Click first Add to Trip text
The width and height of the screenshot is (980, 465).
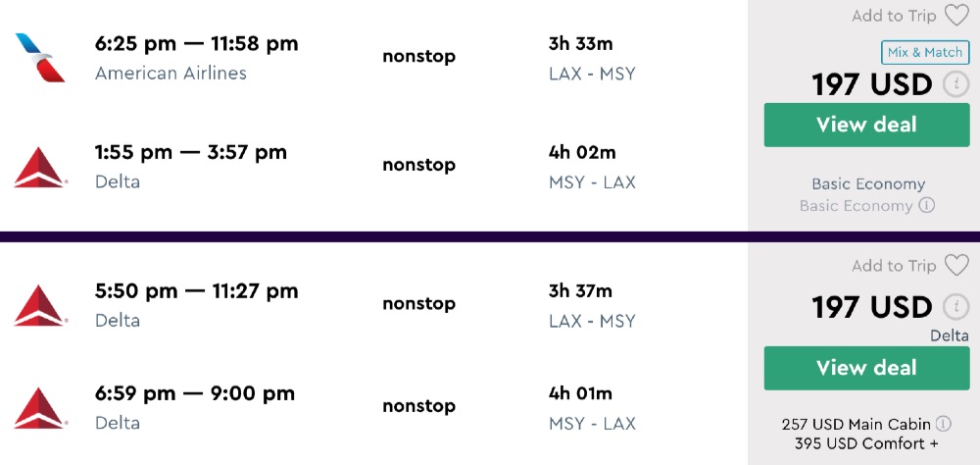[x=894, y=16]
